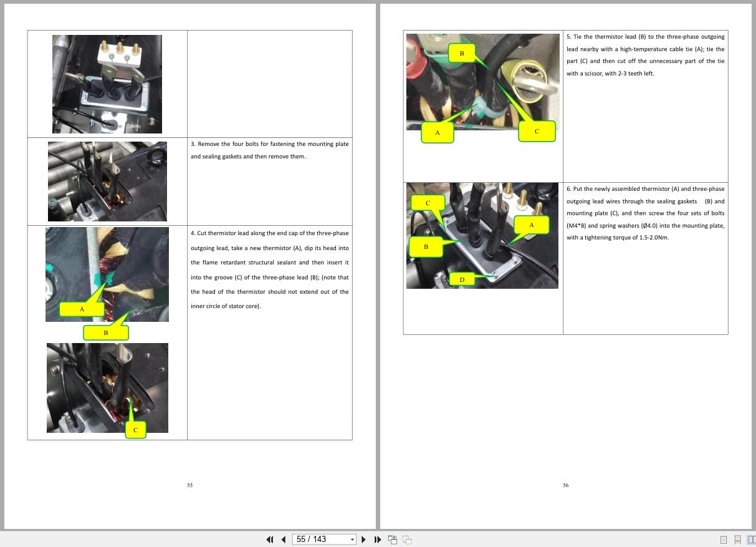This screenshot has height=547, width=756.
Task: Click text "(M4*8) and spring washers"
Action: [x=603, y=226]
